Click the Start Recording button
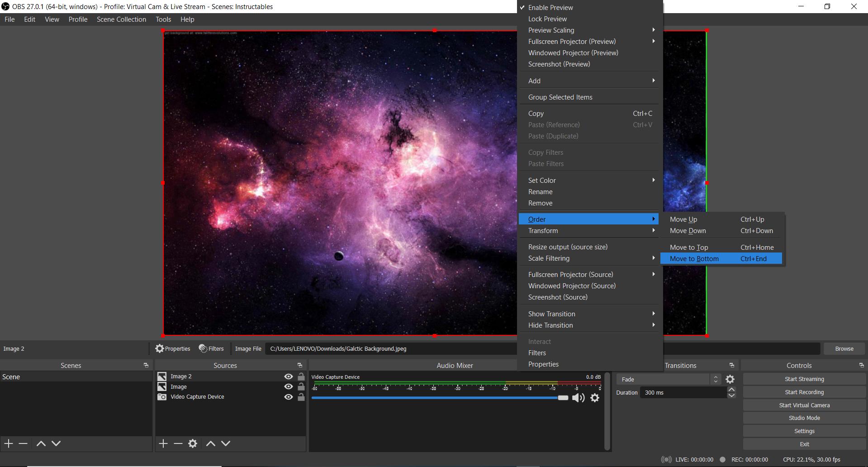The image size is (868, 467). pyautogui.click(x=804, y=392)
